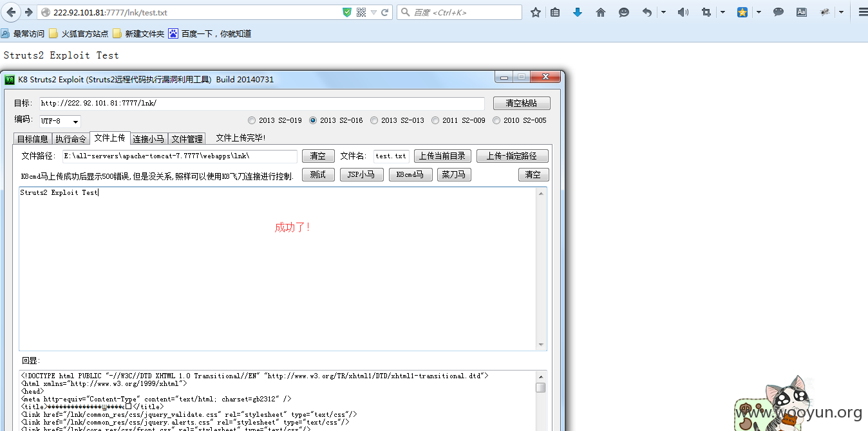The height and width of the screenshot is (431, 868).
Task: Click upload text area scrollbar down arrow
Action: pos(542,345)
